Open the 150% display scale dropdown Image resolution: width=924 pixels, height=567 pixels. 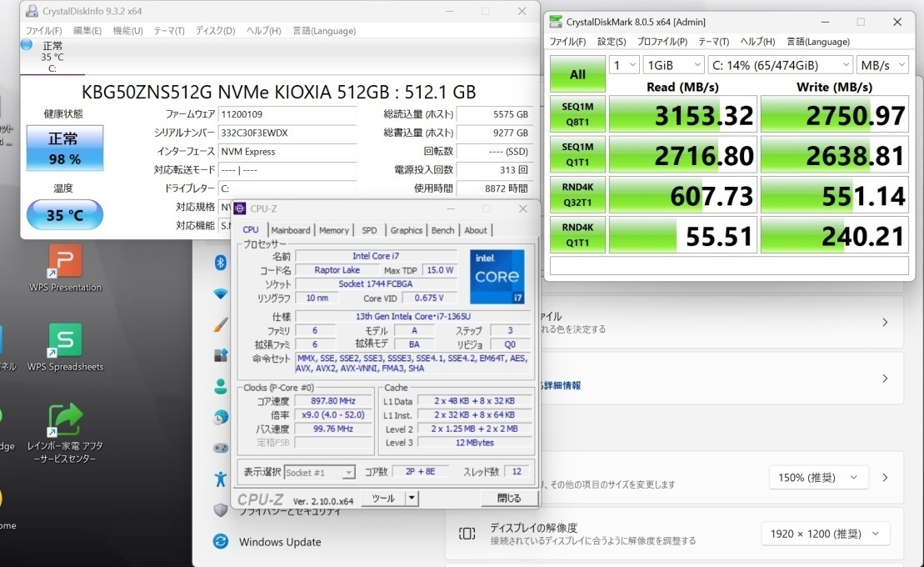(x=818, y=478)
